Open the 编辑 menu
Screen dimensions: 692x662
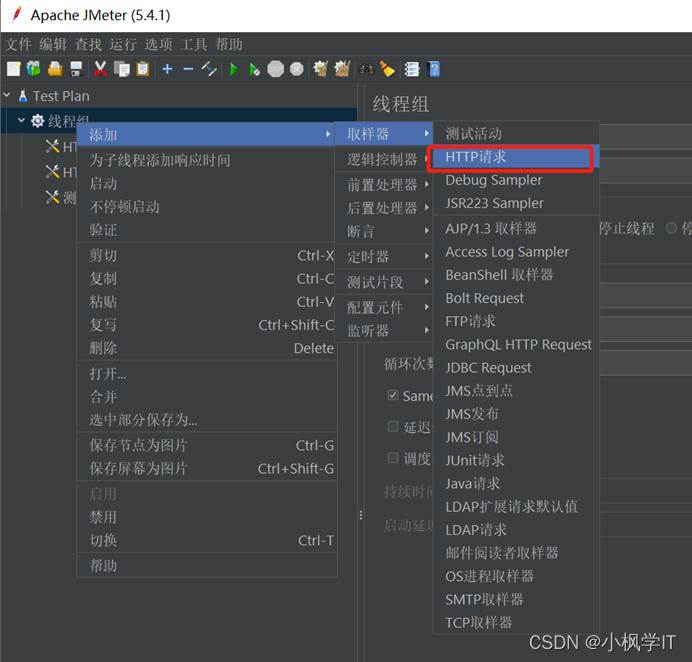click(x=53, y=45)
